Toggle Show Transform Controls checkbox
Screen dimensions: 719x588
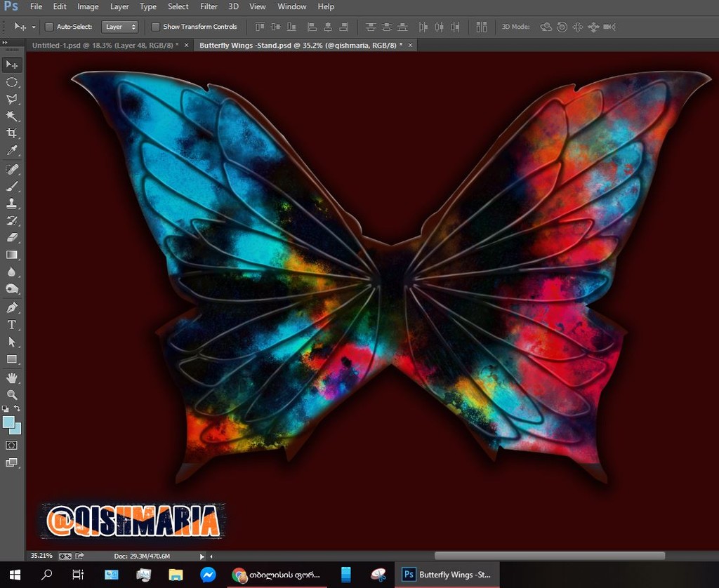(x=156, y=27)
